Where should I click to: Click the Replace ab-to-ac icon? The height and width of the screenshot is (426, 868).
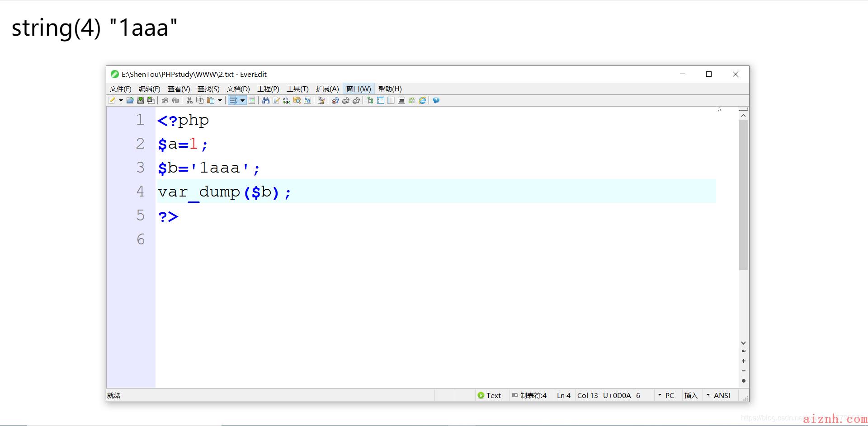pyautogui.click(x=287, y=100)
